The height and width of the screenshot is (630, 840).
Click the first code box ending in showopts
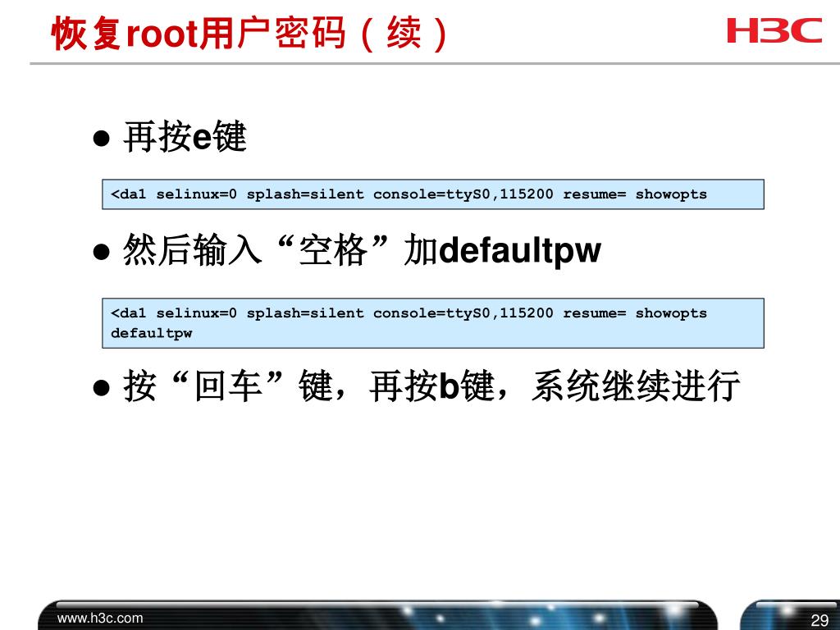(x=433, y=194)
